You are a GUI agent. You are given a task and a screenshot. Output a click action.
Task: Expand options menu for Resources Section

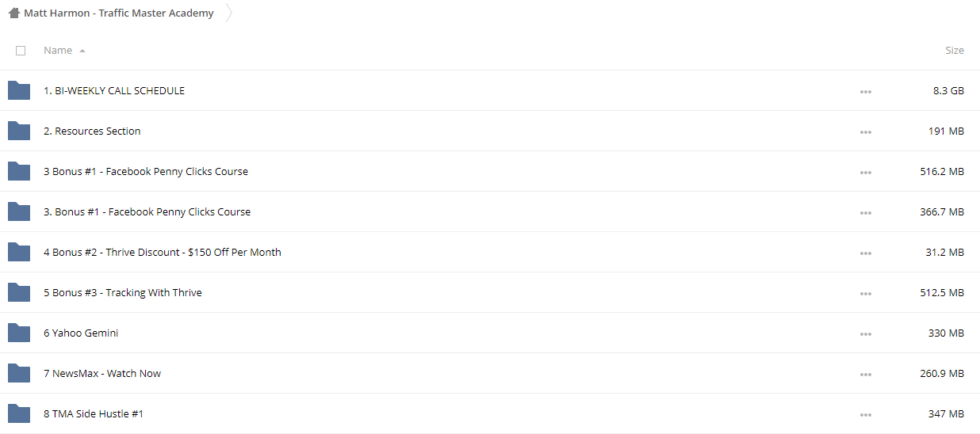click(865, 131)
